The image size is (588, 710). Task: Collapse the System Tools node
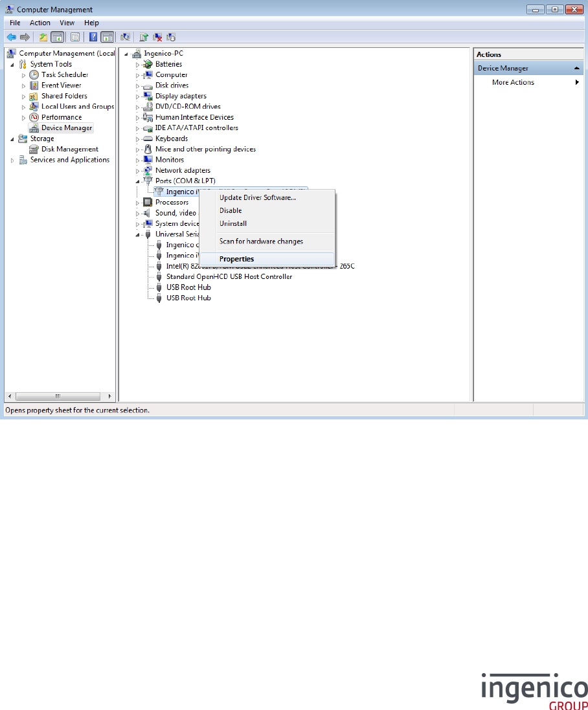(x=12, y=65)
